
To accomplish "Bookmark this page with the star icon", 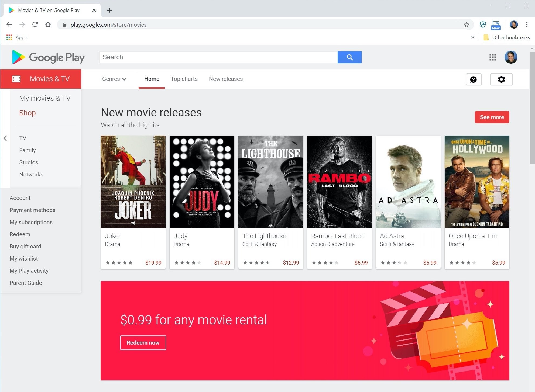I will click(x=466, y=25).
